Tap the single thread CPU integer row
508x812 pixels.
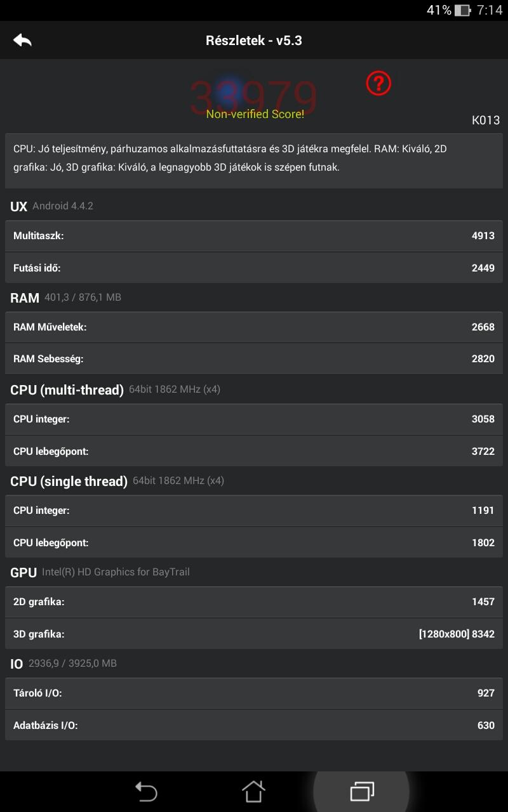254,511
